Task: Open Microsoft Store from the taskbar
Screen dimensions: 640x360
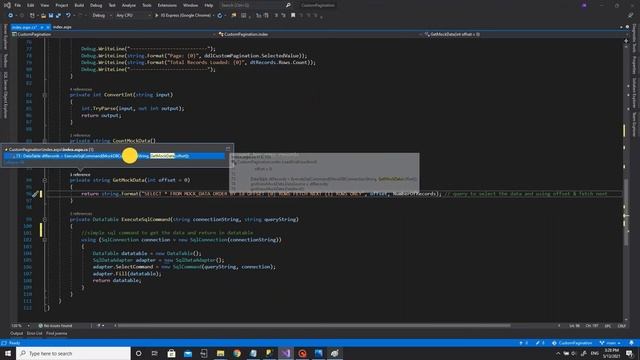Action: (x=171, y=353)
